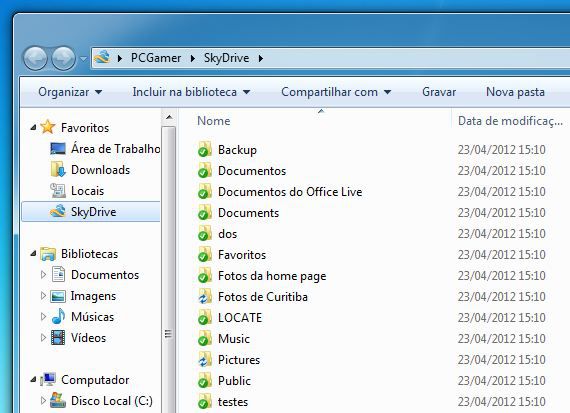Expand Documentos library in sidebar
Viewport: 570px width, 413px height.
pyautogui.click(x=43, y=274)
